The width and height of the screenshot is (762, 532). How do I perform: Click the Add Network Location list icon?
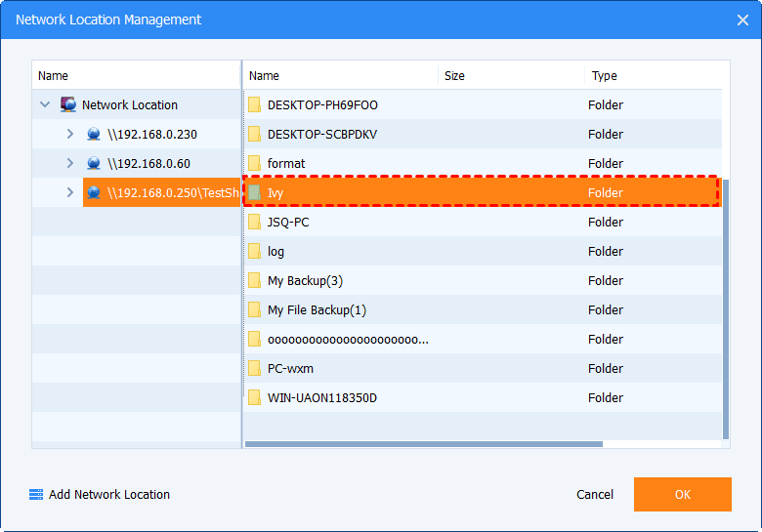click(x=36, y=495)
